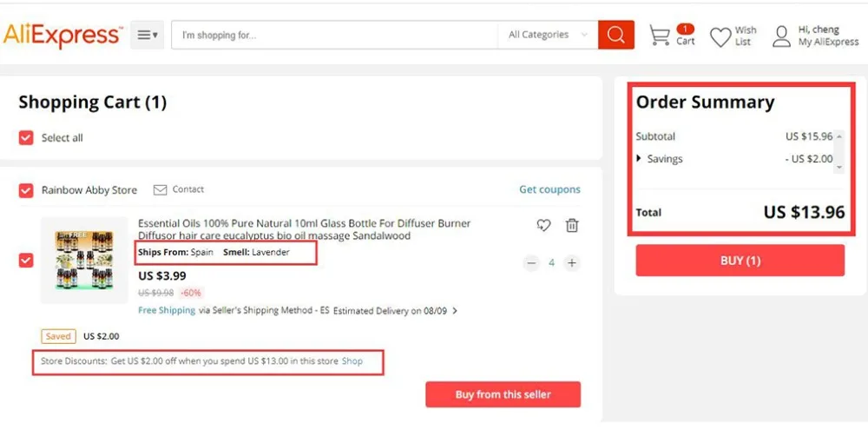Viewport: 868px width, 430px height.
Task: Focus the "I'm shopping for..." search field
Action: tap(334, 35)
